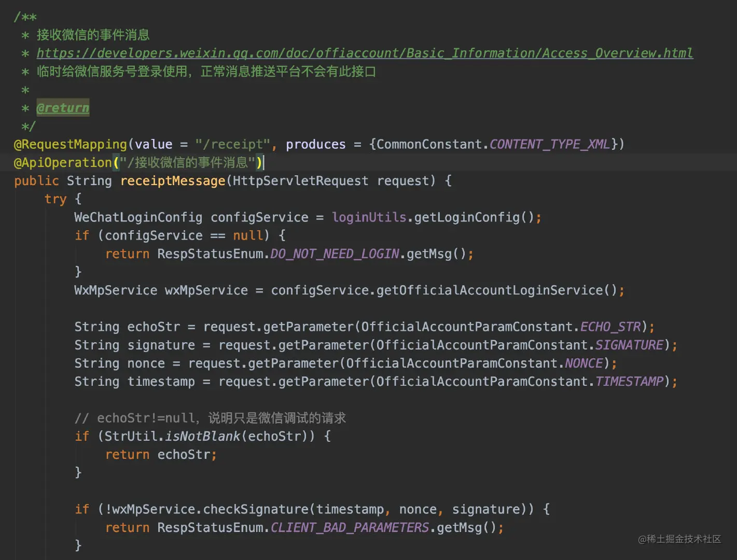
Task: Click getOfficialAccountLoginService() call
Action: pos(497,290)
